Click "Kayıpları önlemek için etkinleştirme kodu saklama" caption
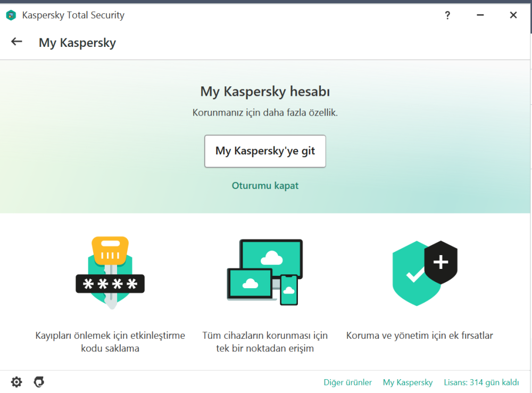 110,342
